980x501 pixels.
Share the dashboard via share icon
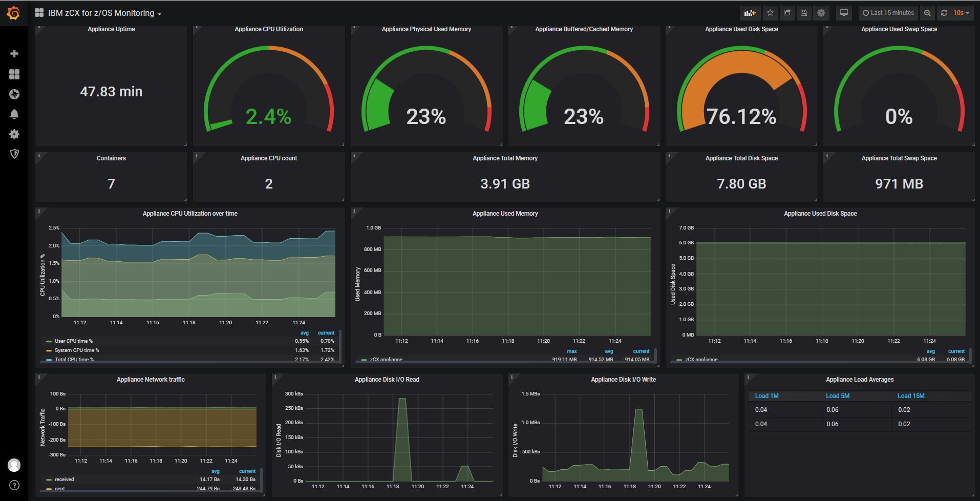pos(787,13)
